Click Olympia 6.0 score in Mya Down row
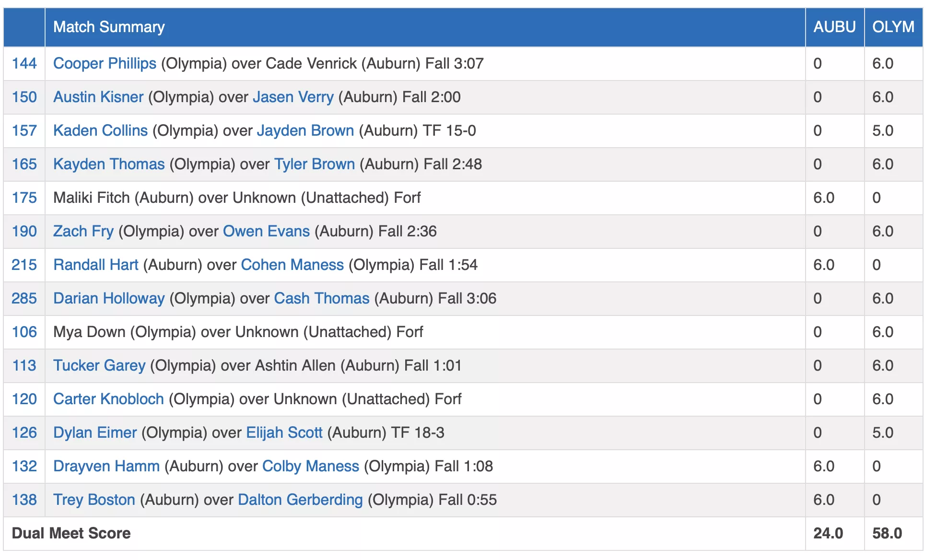The width and height of the screenshot is (936, 560). point(883,332)
